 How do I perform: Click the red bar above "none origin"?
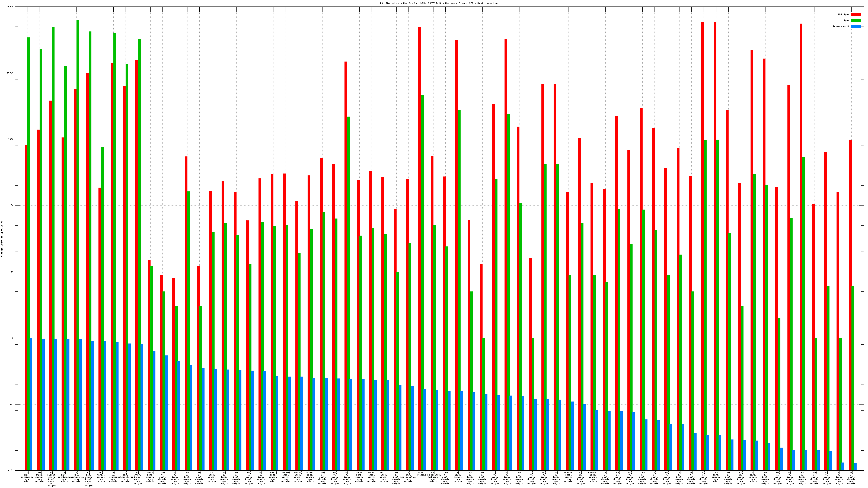[420, 236]
